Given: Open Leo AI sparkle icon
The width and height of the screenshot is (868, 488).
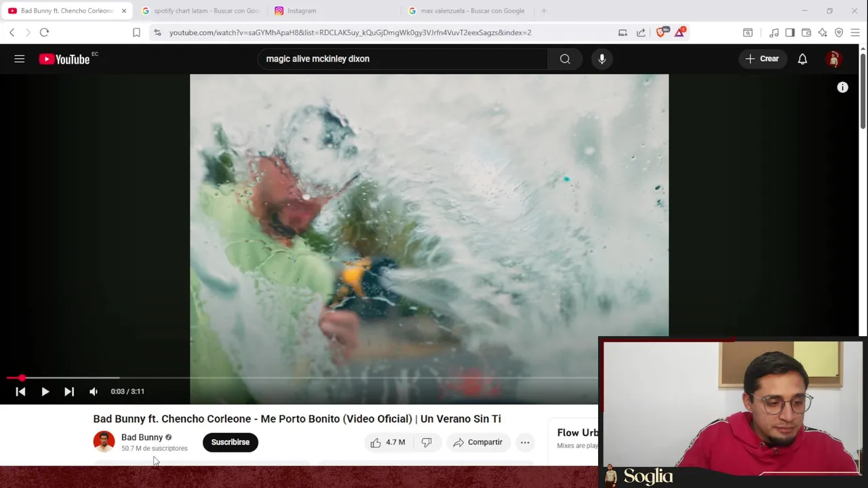Looking at the screenshot, I should [823, 33].
